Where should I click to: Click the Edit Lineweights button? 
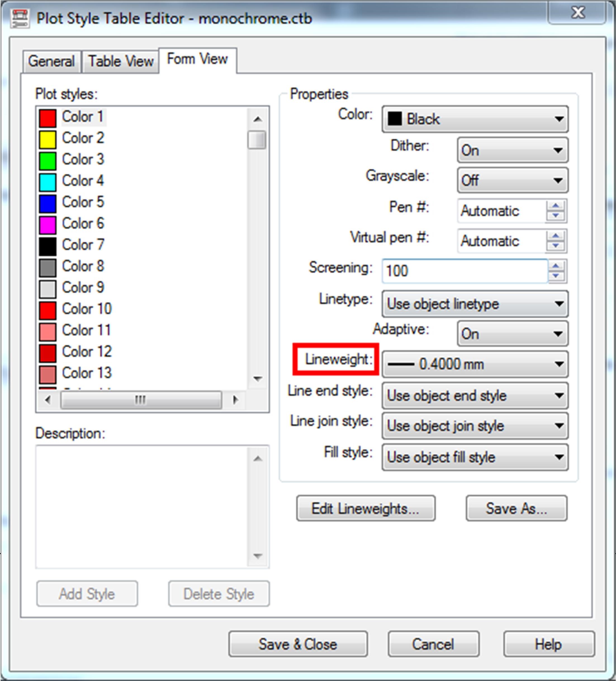pyautogui.click(x=365, y=508)
